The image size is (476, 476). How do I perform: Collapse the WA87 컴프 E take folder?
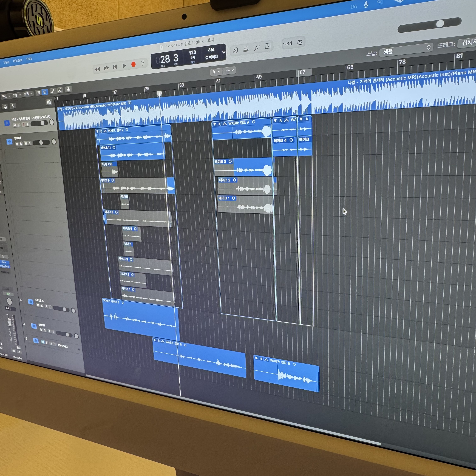pos(98,131)
